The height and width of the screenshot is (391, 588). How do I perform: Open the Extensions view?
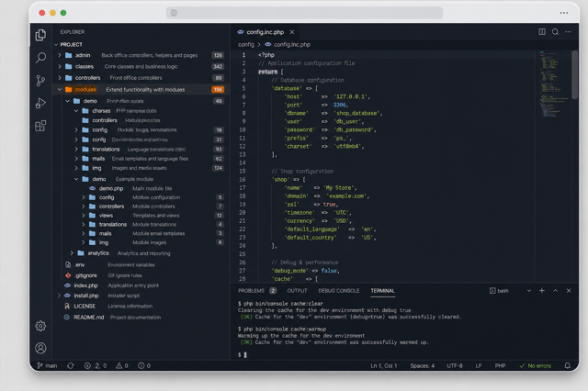pyautogui.click(x=40, y=126)
